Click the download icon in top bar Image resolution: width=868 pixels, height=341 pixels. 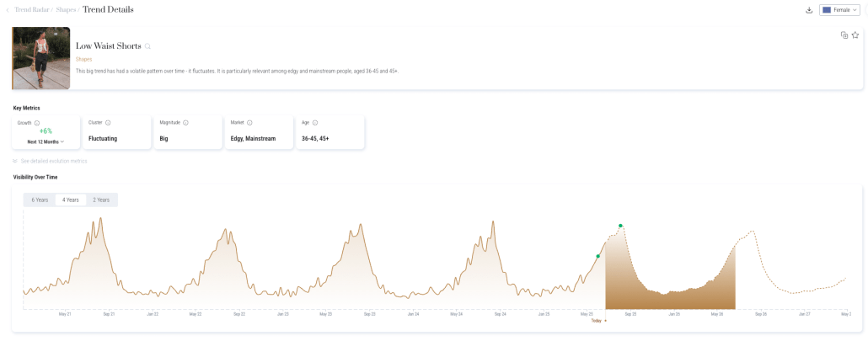(x=809, y=10)
